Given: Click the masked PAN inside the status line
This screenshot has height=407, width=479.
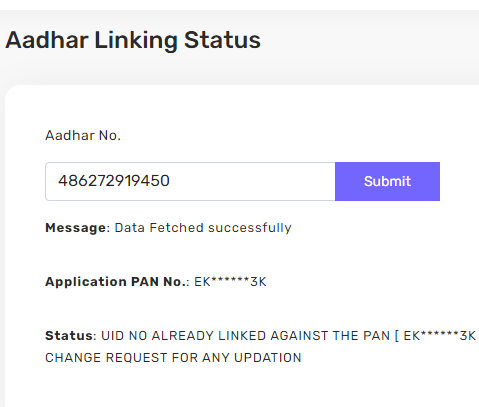Looking at the screenshot, I should click(x=440, y=336).
